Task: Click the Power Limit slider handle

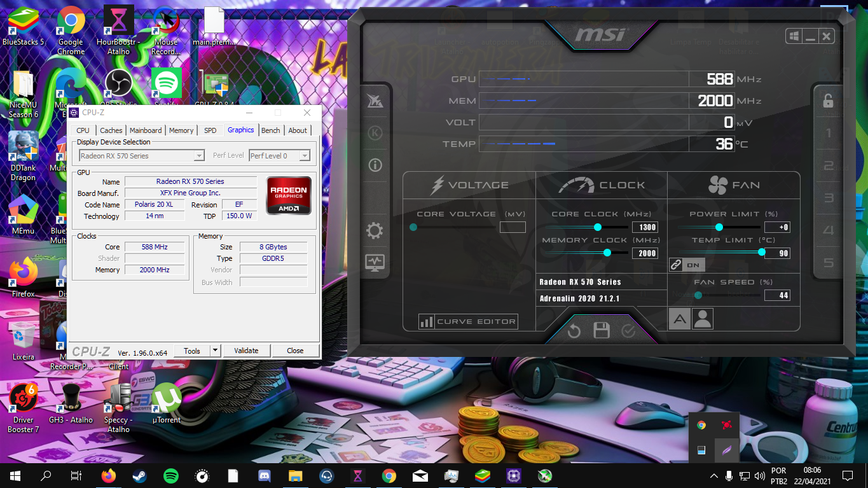Action: (x=719, y=227)
